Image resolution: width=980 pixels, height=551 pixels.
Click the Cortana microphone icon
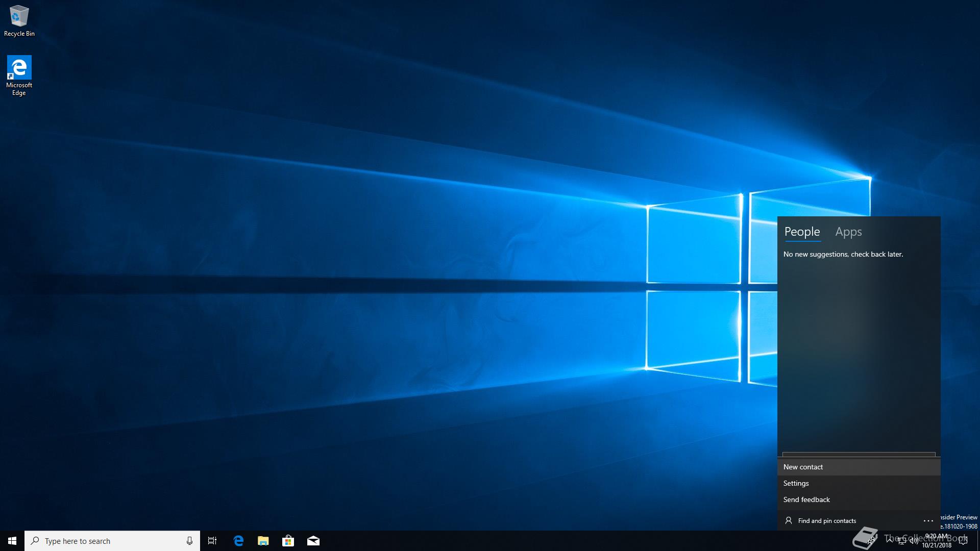(x=189, y=541)
